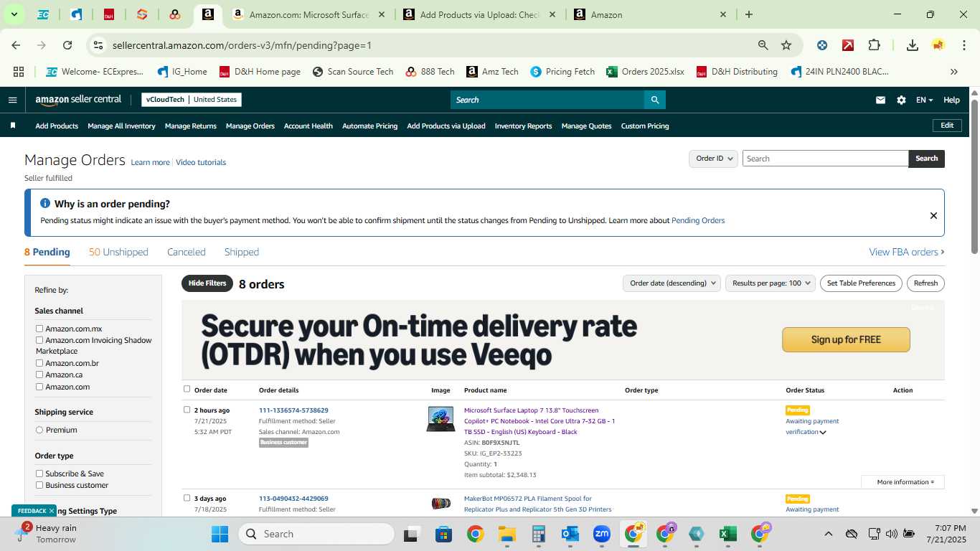Image resolution: width=980 pixels, height=551 pixels.
Task: Check the Amazon.com.mx sales channel
Action: (39, 329)
